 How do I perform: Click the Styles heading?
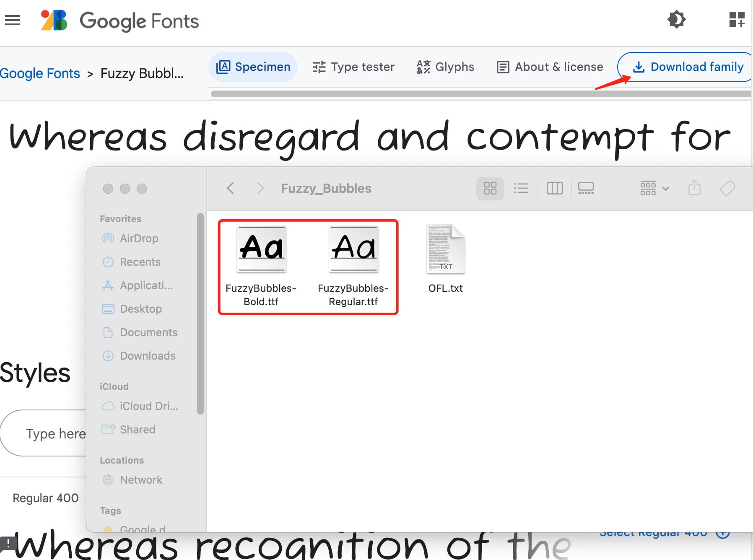click(35, 373)
